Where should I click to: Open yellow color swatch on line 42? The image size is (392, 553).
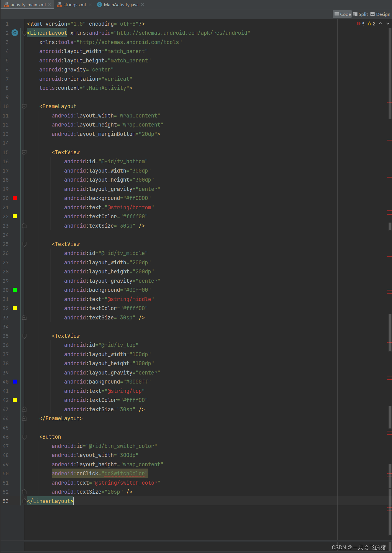tap(15, 400)
